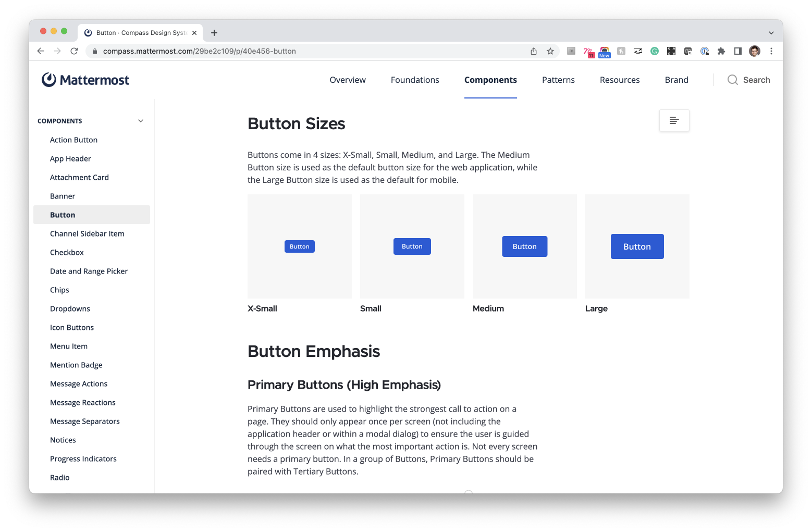Image resolution: width=812 pixels, height=532 pixels.
Task: Click the browser address bar URL
Action: pyautogui.click(x=200, y=51)
